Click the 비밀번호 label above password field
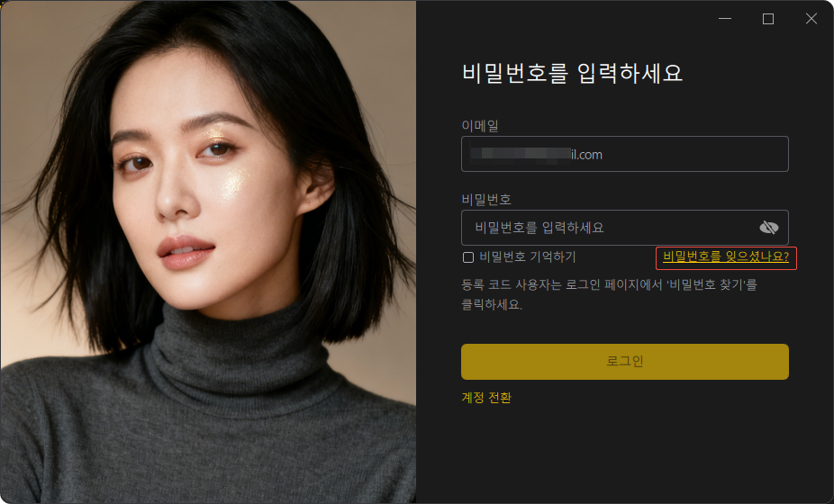834x504 pixels. pyautogui.click(x=486, y=200)
